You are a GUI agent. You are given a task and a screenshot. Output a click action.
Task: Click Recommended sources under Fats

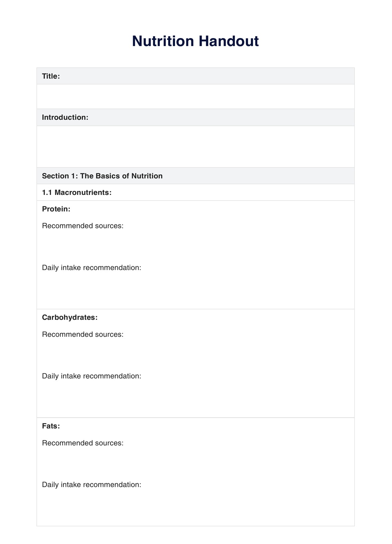point(83,443)
